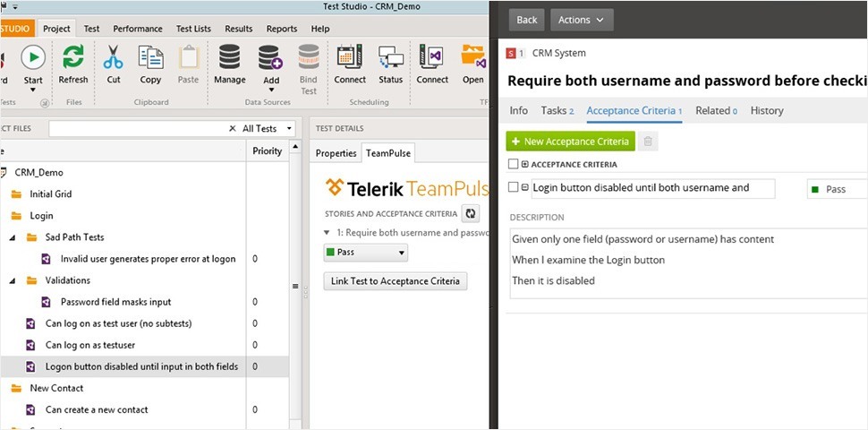Open the Test ribbon tab
The height and width of the screenshot is (430, 868).
coord(91,29)
